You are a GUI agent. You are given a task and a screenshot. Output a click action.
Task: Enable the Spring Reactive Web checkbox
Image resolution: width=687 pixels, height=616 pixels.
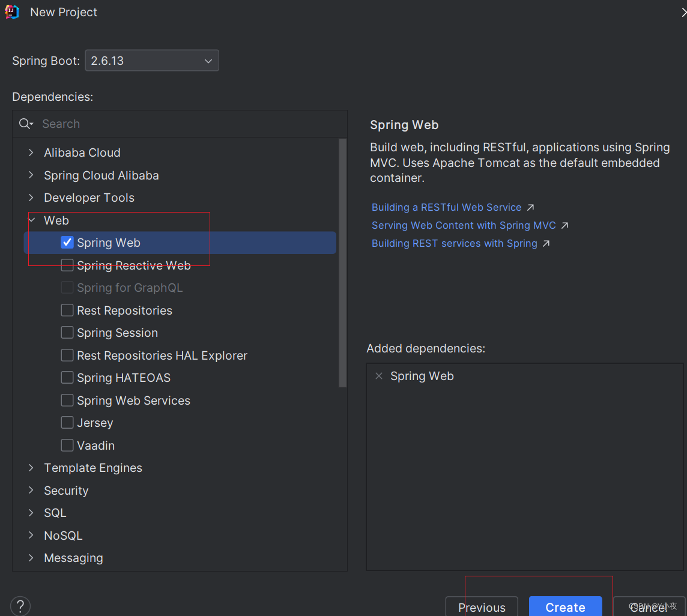coord(67,265)
